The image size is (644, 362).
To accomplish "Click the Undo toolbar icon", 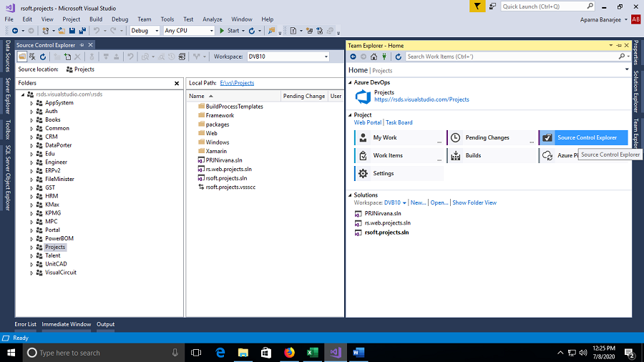I will [x=97, y=31].
